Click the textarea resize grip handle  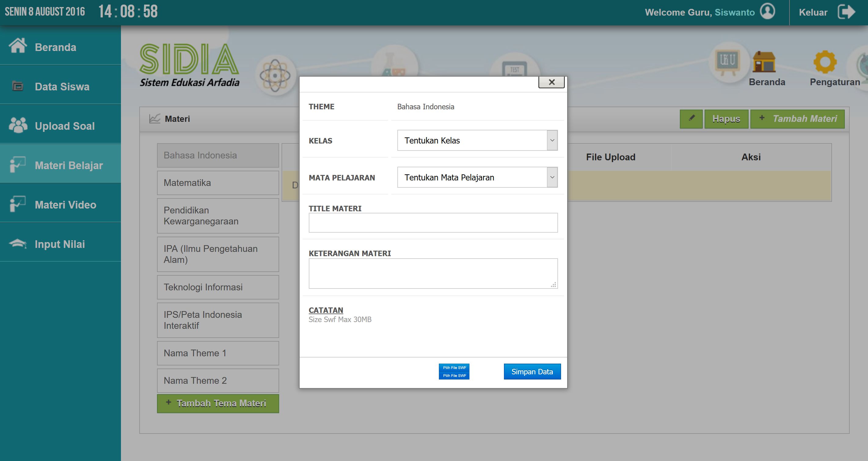[553, 285]
